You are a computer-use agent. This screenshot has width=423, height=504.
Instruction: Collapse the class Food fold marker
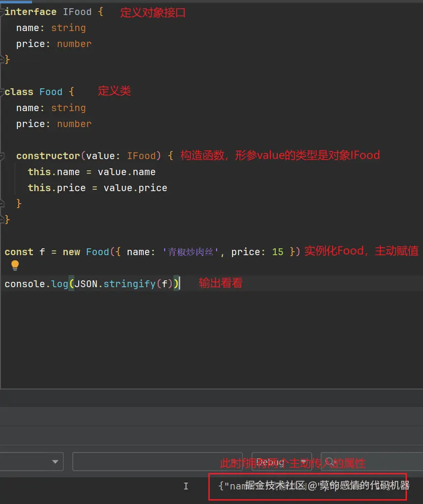tap(2, 92)
